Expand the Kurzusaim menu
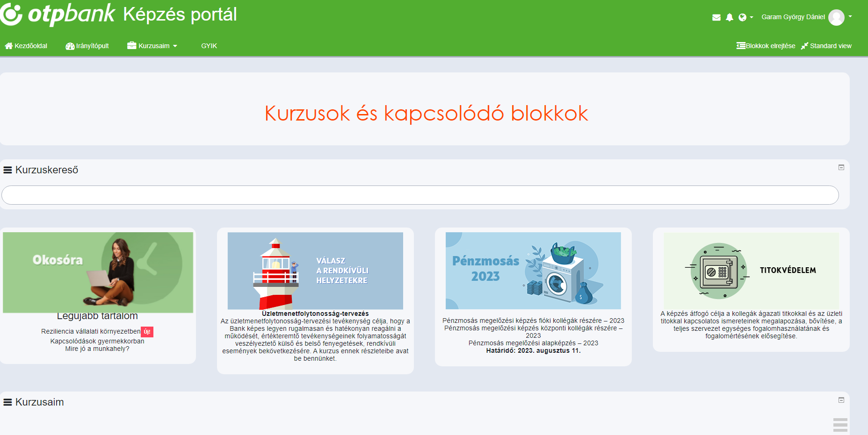 tap(152, 46)
